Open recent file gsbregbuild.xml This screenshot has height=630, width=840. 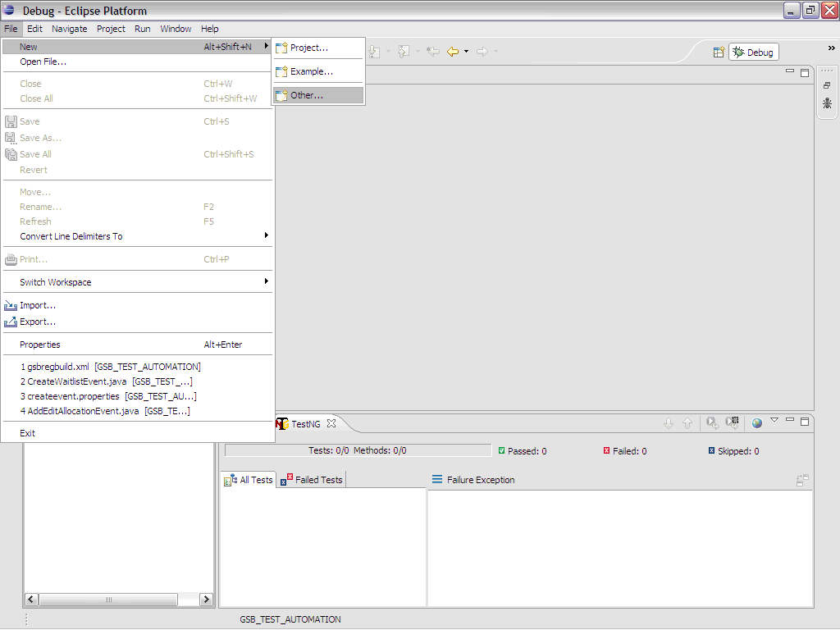coord(138,367)
